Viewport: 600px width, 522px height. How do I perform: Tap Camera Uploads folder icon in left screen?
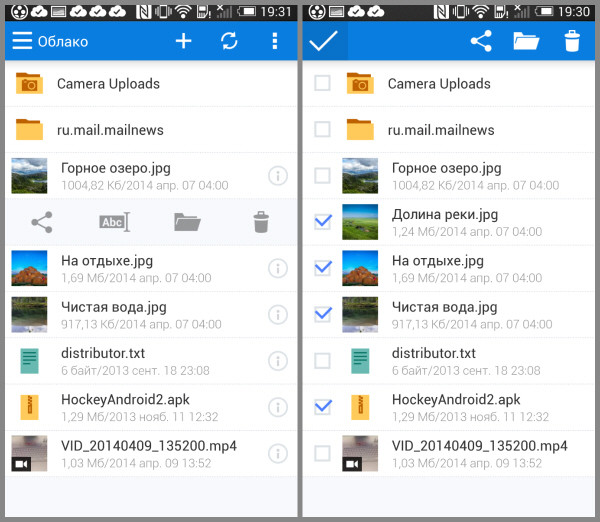coord(29,83)
